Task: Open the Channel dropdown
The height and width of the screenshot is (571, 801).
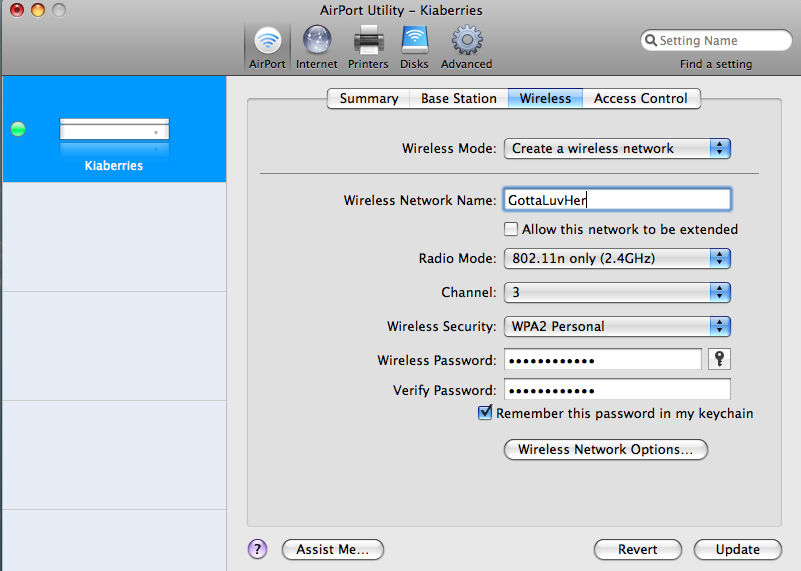Action: coord(617,293)
